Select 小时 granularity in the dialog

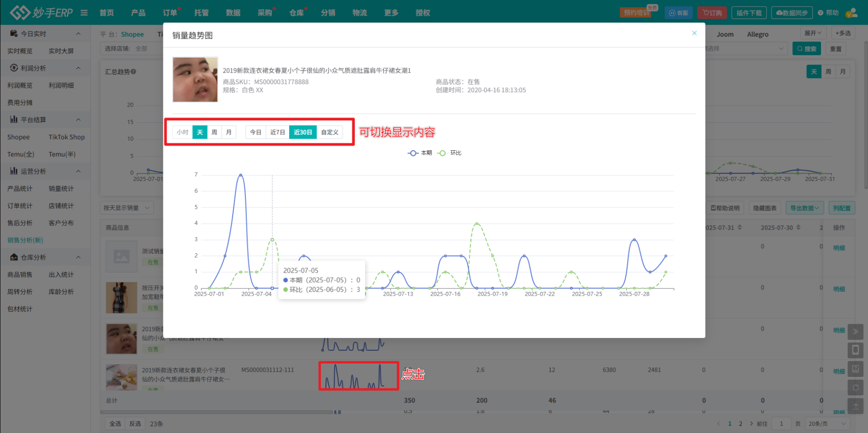(x=182, y=132)
